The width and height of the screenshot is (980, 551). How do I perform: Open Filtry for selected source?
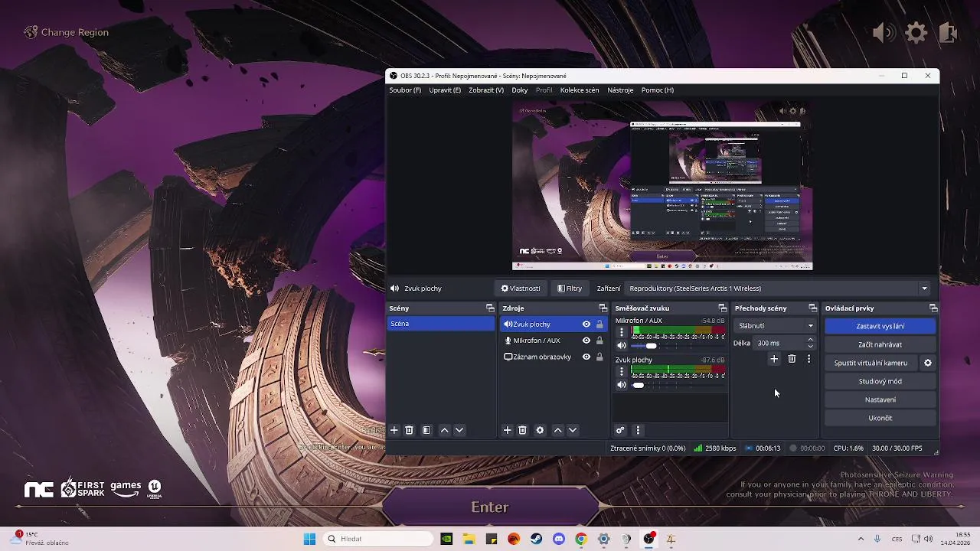[570, 289]
